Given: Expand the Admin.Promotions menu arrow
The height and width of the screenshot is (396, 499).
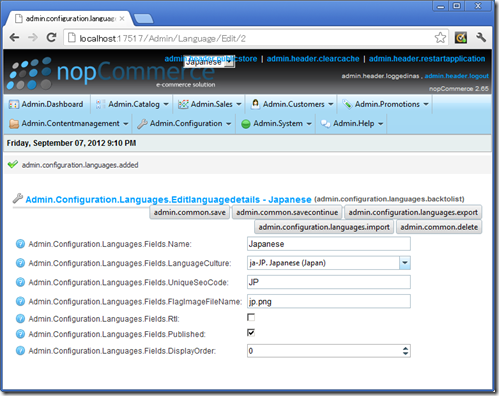Looking at the screenshot, I should coord(426,104).
